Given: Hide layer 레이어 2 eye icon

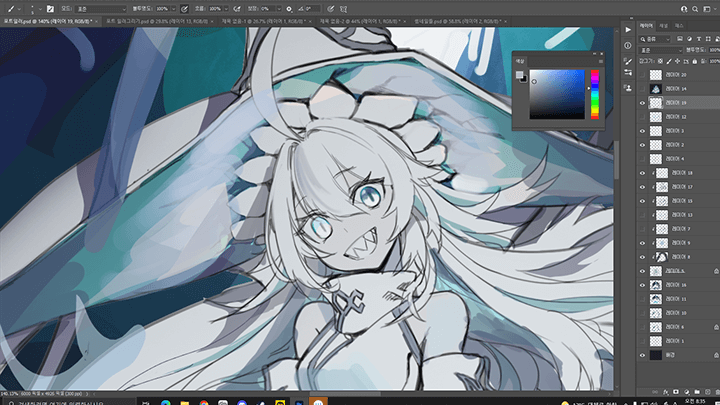Looking at the screenshot, I should (642, 145).
